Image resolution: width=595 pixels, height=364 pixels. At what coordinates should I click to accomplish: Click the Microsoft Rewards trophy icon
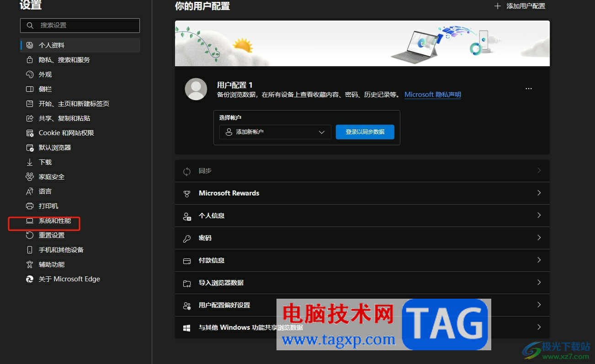pos(187,194)
